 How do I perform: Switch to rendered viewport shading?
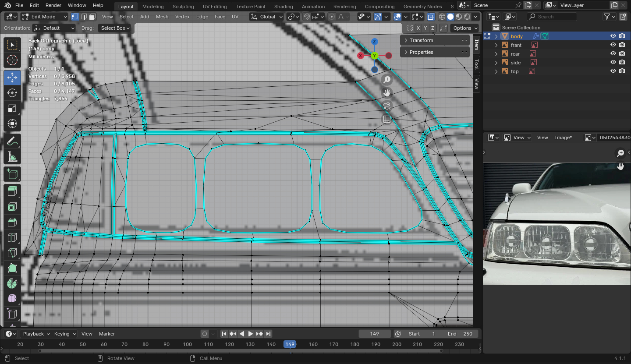click(468, 17)
